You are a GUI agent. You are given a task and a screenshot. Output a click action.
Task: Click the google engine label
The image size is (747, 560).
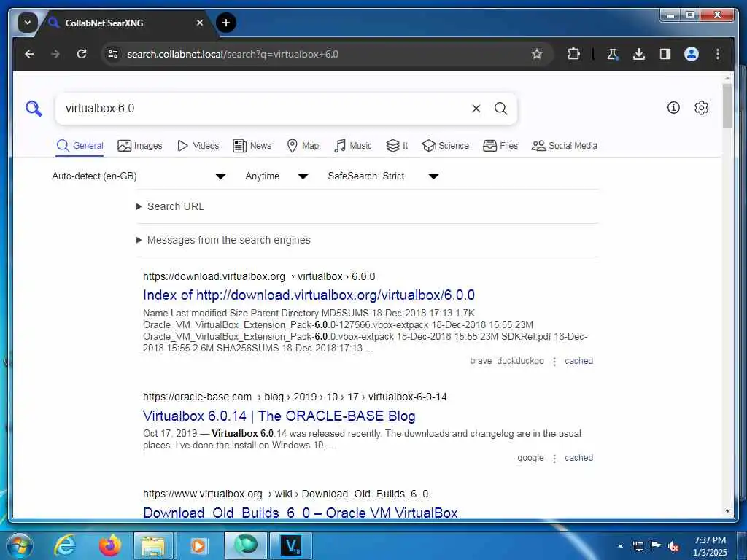coord(530,458)
